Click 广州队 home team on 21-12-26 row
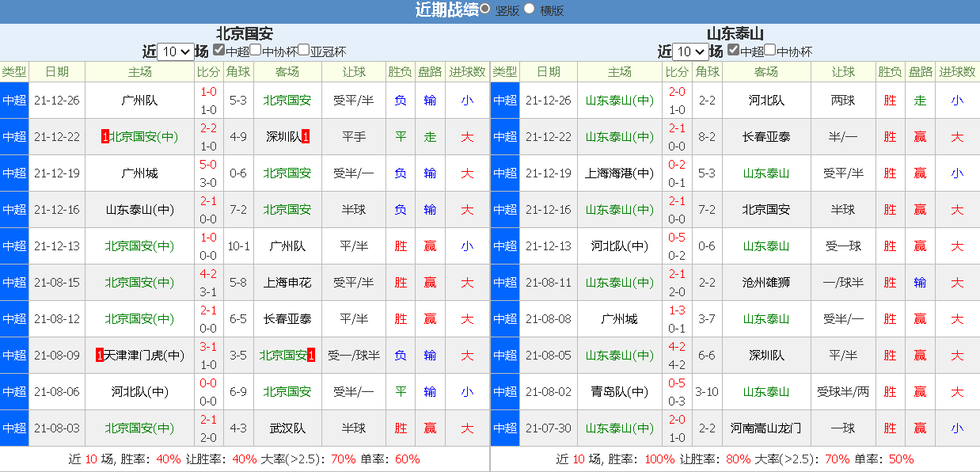This screenshot has width=980, height=472. click(x=140, y=101)
